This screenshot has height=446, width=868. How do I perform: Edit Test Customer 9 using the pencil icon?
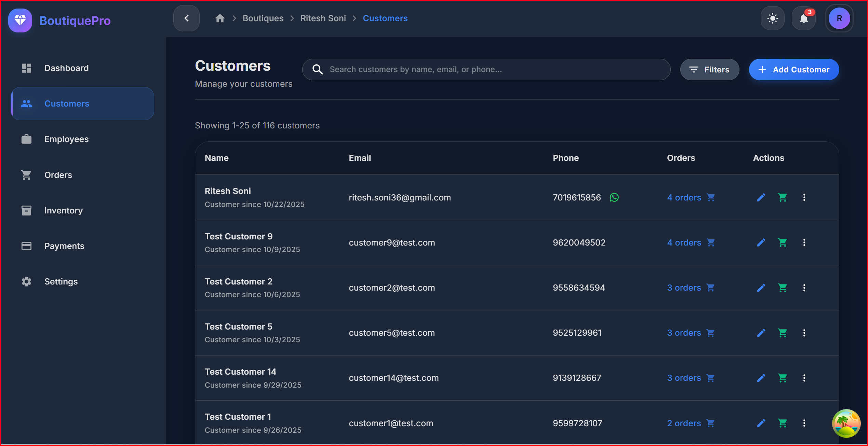click(x=761, y=242)
